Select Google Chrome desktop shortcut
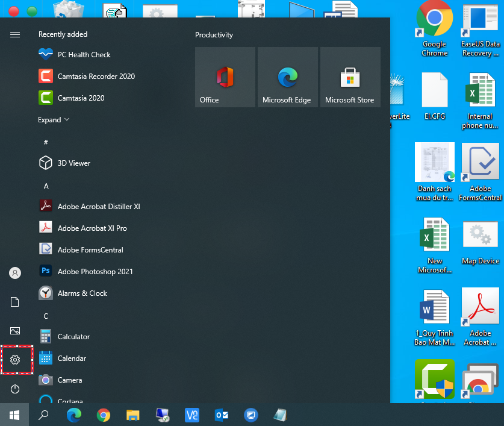This screenshot has width=504, height=426. (x=435, y=29)
